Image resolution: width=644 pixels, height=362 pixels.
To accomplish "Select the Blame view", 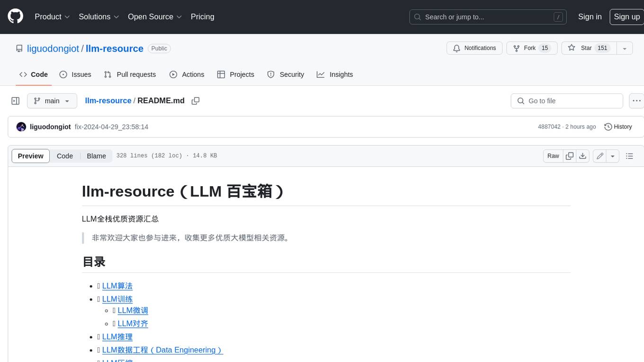I will (96, 156).
